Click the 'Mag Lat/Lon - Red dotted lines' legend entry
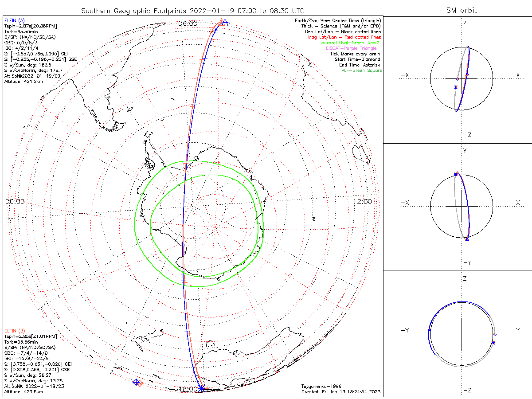The image size is (532, 399). [x=344, y=37]
